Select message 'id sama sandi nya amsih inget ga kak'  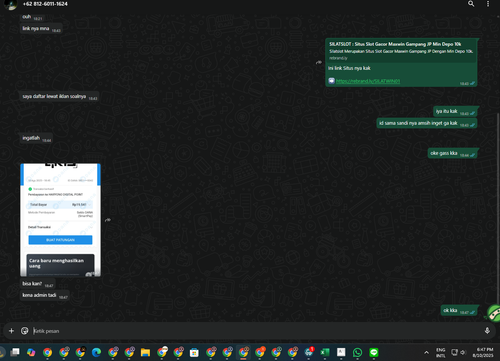point(427,123)
